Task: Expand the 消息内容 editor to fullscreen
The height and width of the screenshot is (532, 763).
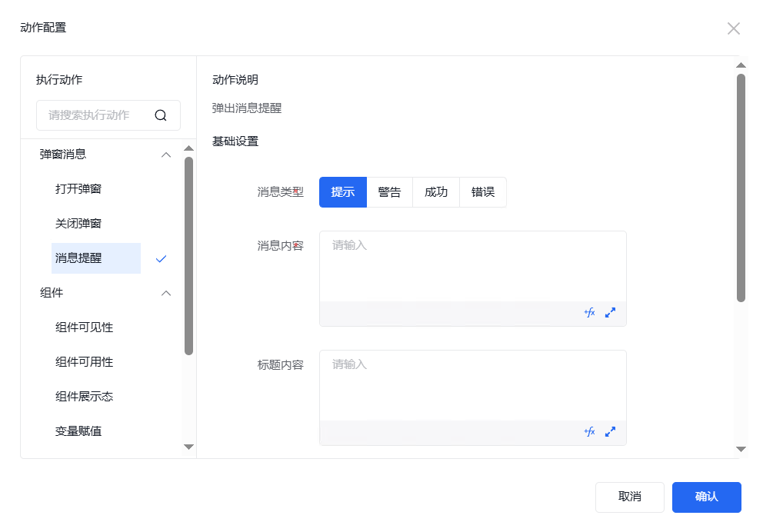Action: click(x=610, y=313)
